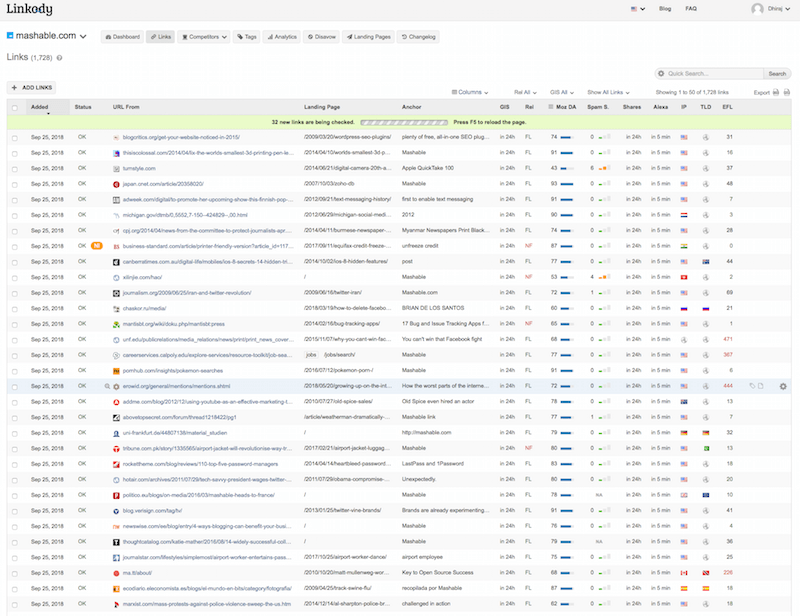The image size is (800, 616).
Task: Expand the Rel All filter
Action: [525, 92]
